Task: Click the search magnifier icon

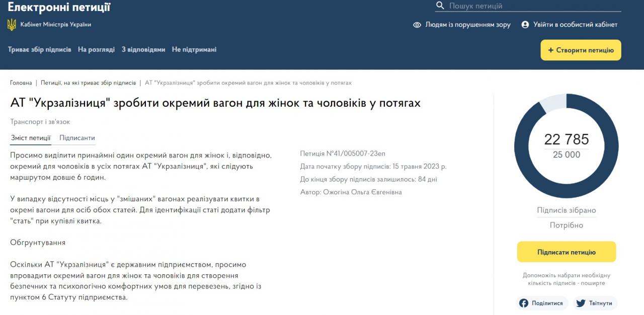Action: 440,6
